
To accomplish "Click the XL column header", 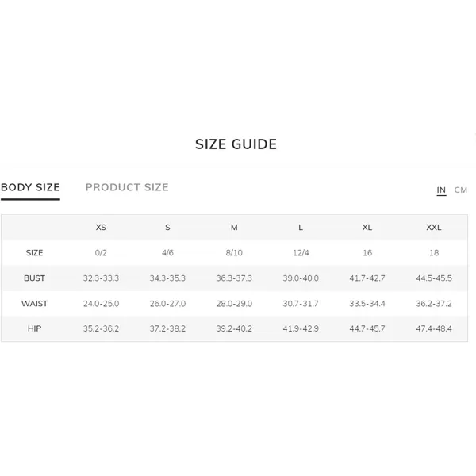I will 367,228.
